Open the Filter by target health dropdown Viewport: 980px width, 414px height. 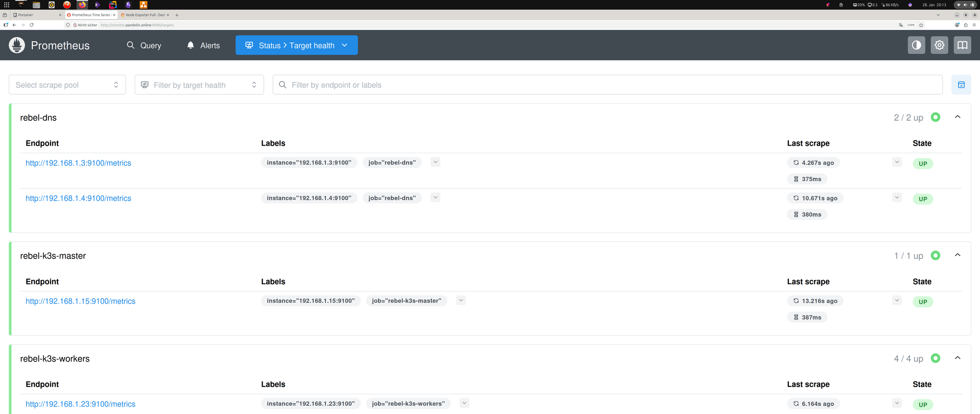click(x=199, y=85)
